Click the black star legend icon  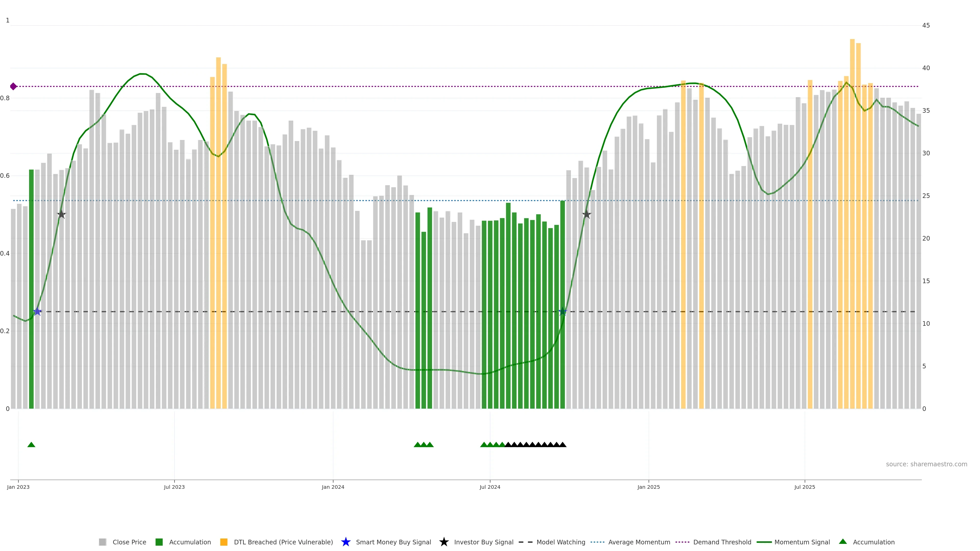444,542
